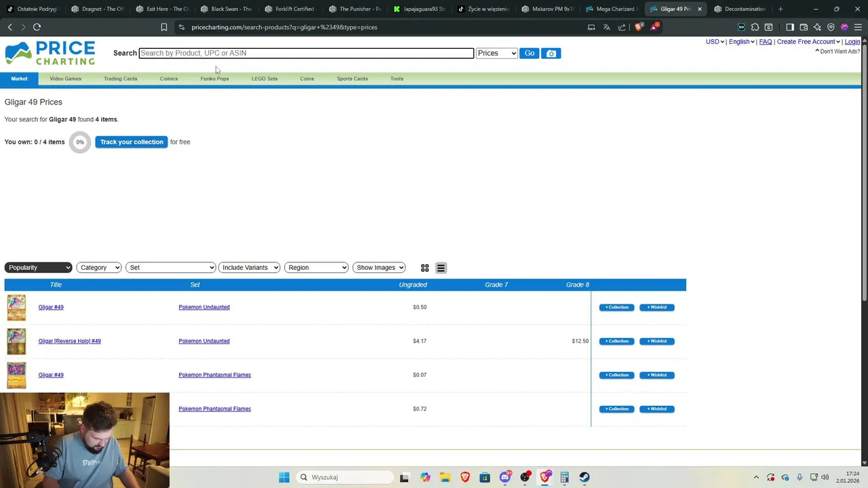Open the Tools menu
This screenshot has height=488, width=868.
397,79
